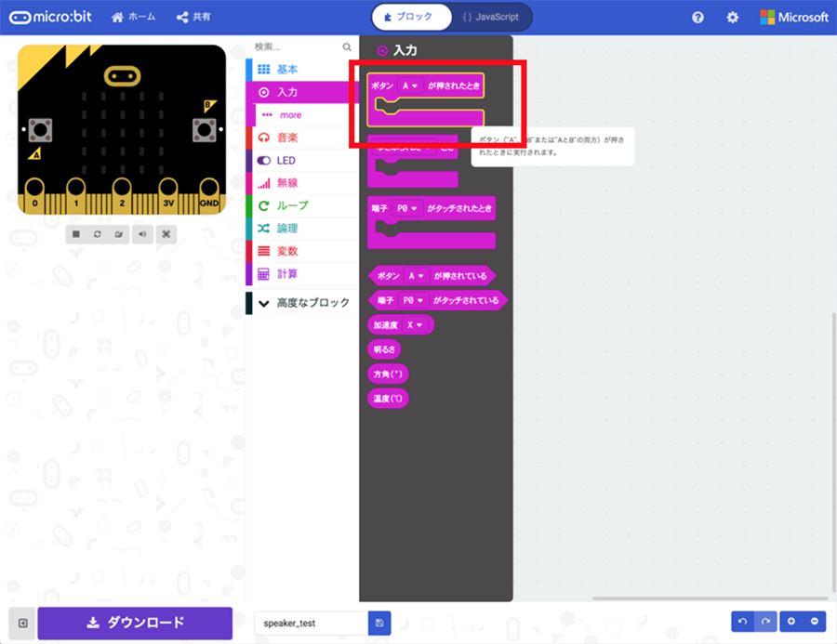This screenshot has height=644, width=837.
Task: Zoom in the workspace
Action: (791, 622)
